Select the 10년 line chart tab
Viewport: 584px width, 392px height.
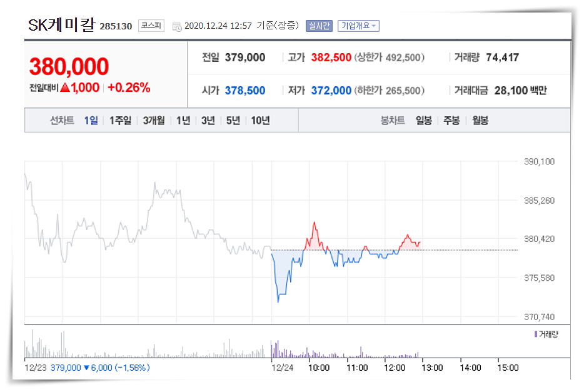pos(260,120)
